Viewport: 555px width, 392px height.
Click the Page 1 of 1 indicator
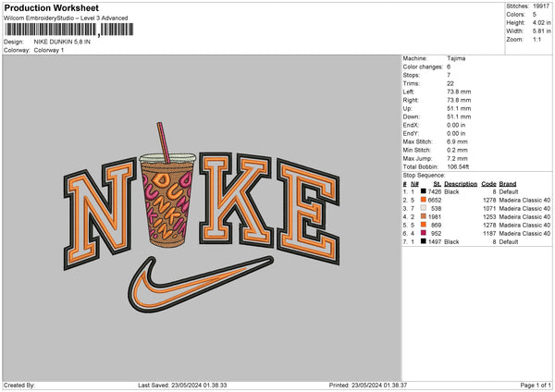(x=536, y=385)
